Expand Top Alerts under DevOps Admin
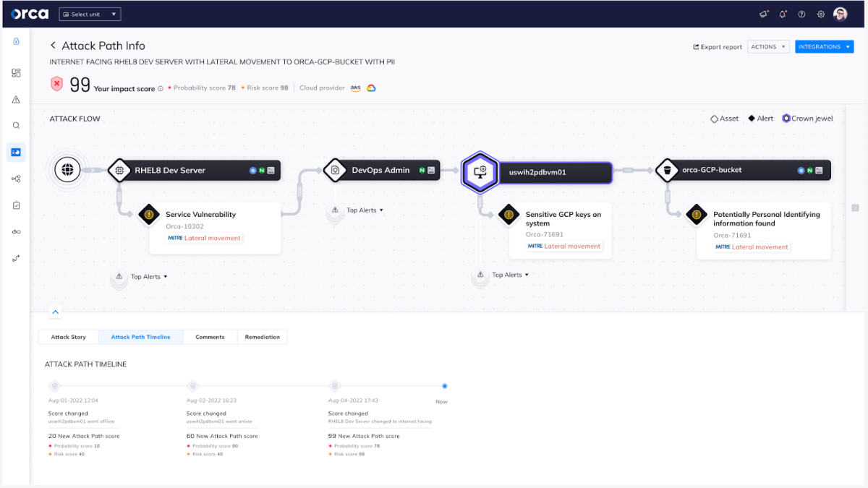This screenshot has width=868, height=488. 365,210
